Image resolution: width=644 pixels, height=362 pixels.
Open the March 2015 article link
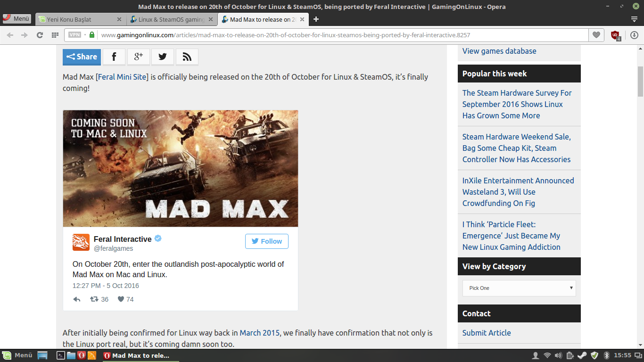pyautogui.click(x=260, y=333)
